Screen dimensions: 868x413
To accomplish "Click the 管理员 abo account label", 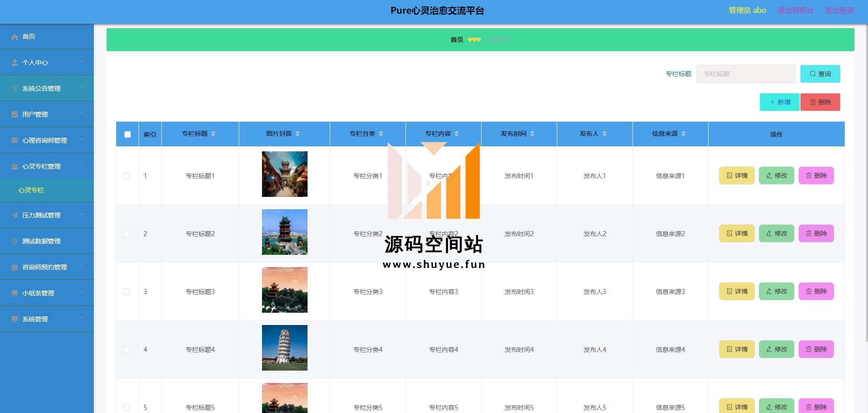I will 747,10.
